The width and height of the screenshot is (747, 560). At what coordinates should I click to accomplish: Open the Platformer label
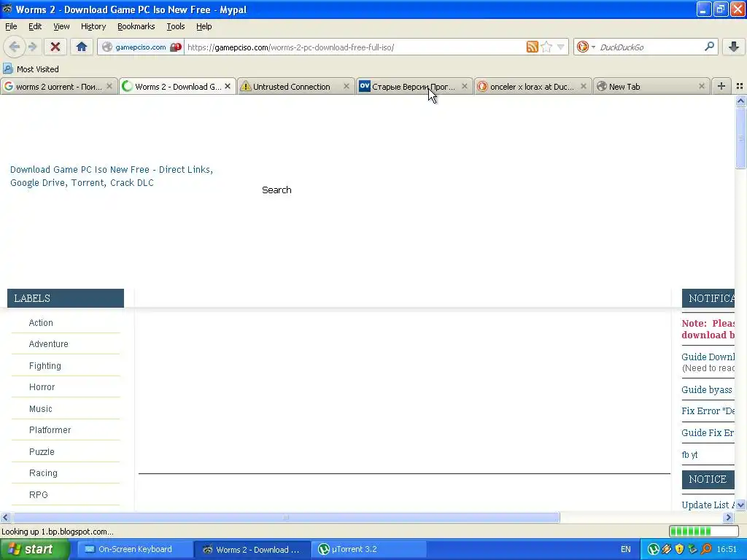pos(50,429)
